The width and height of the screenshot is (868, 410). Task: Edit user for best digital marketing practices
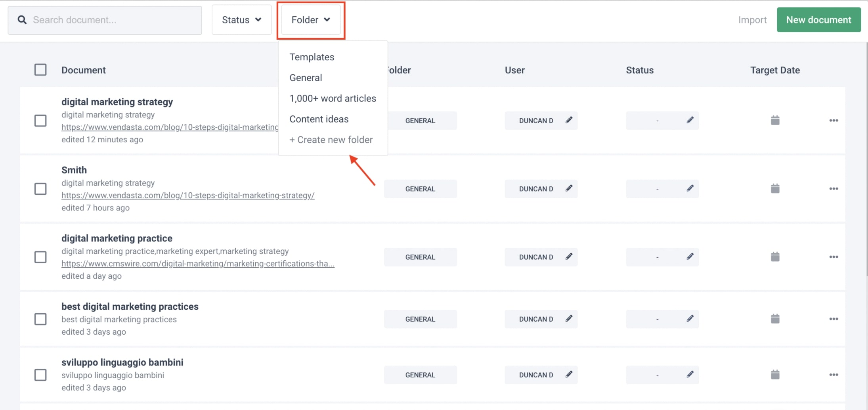tap(569, 318)
